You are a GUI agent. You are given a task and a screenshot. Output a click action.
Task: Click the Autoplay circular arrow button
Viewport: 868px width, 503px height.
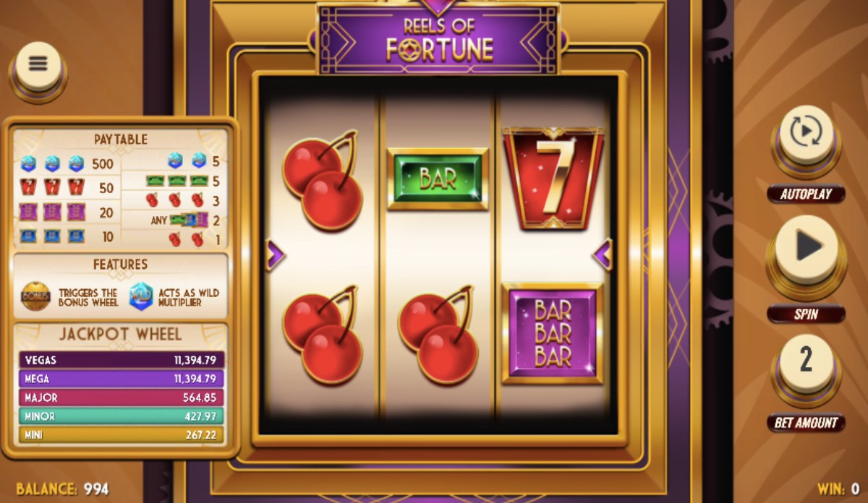806,135
